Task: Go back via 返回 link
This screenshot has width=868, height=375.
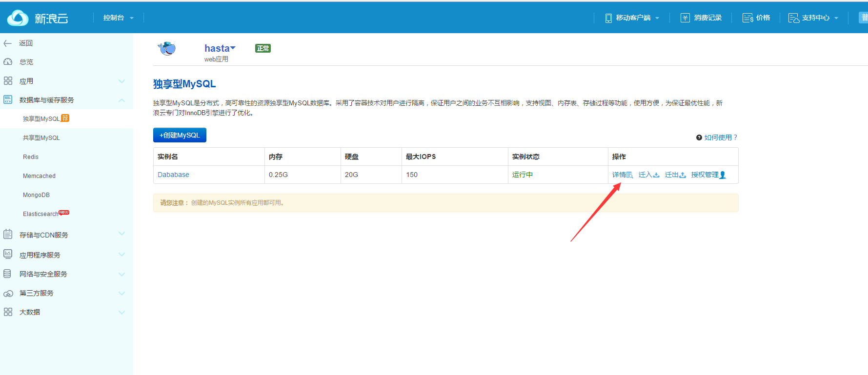Action: pos(26,43)
